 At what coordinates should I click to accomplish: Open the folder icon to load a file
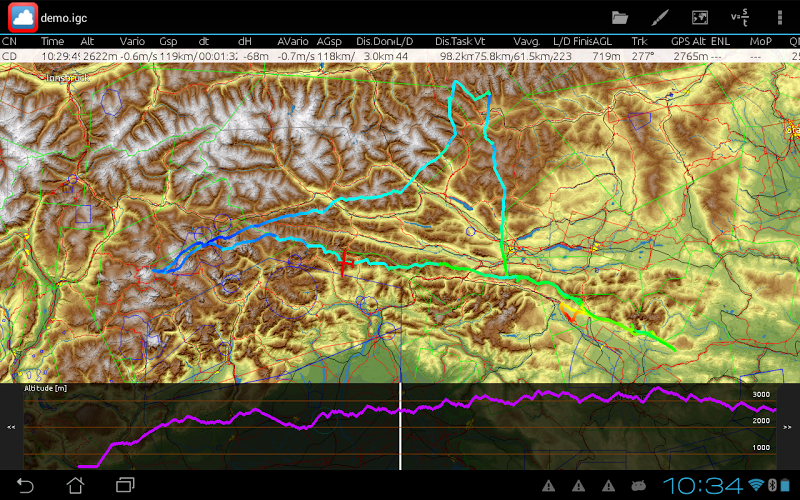[620, 18]
